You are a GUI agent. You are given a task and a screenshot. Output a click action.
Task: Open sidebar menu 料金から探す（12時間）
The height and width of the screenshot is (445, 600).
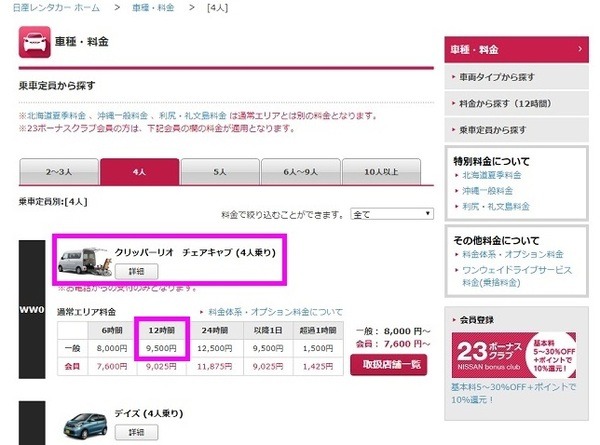(x=516, y=103)
